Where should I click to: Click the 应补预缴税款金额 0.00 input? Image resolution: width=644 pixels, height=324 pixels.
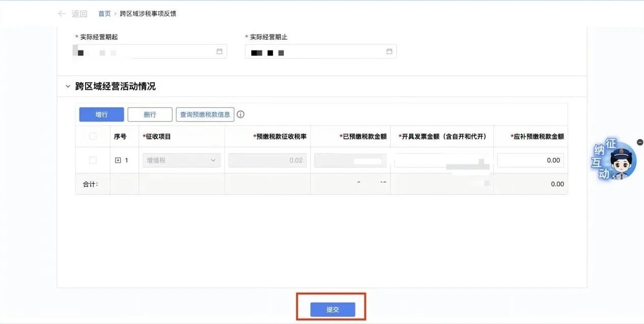(530, 160)
